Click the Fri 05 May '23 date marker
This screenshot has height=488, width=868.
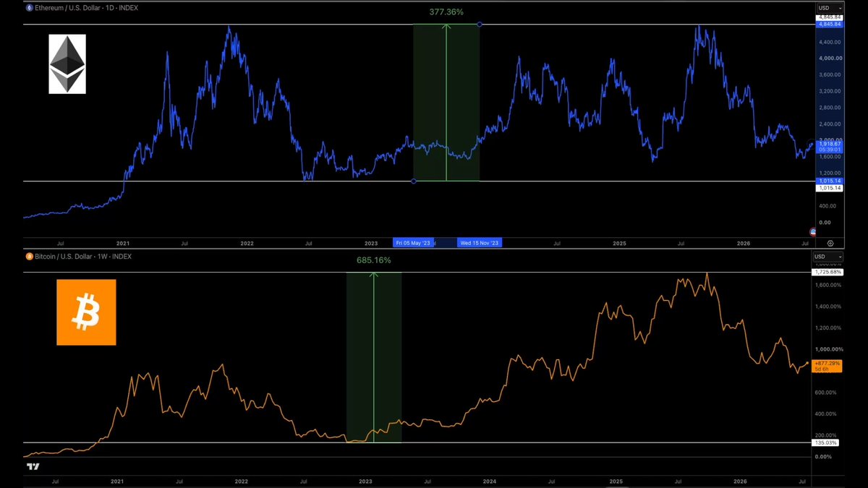413,243
